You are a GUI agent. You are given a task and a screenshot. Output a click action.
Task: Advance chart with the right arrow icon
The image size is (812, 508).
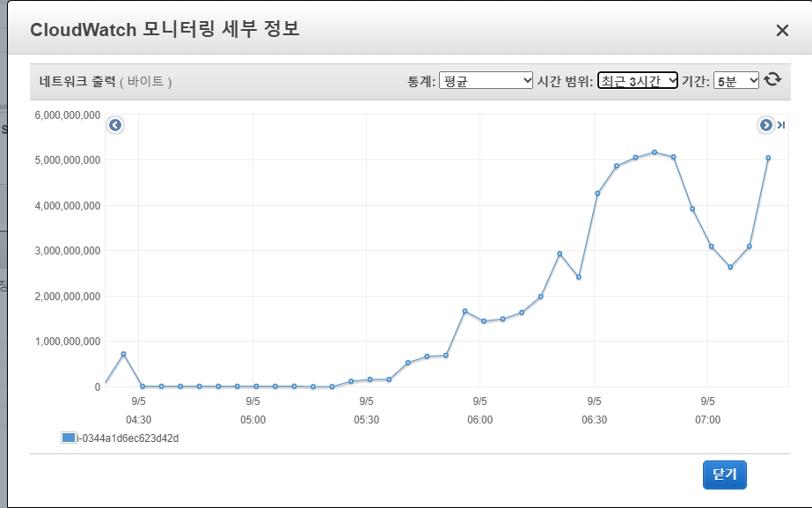point(765,125)
